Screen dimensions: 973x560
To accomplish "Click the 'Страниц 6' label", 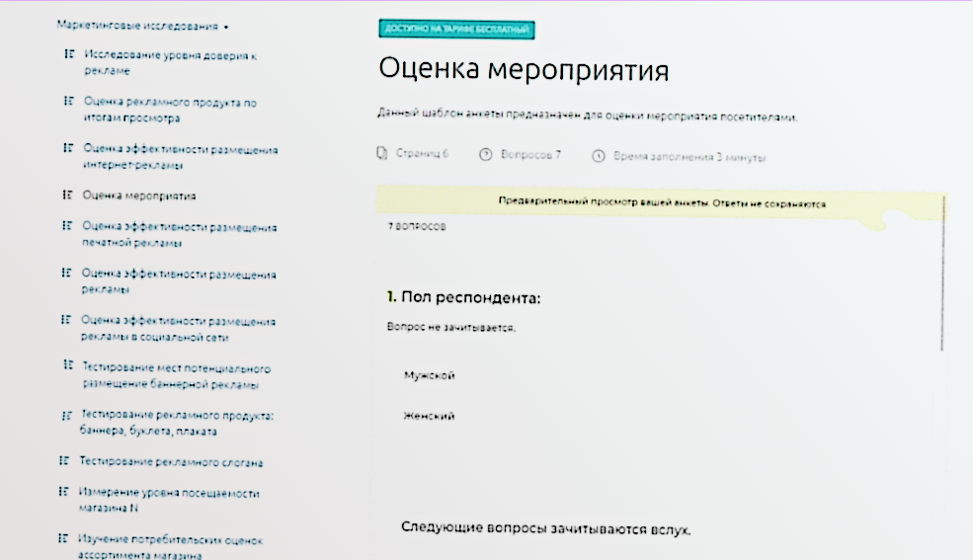I will tap(422, 153).
